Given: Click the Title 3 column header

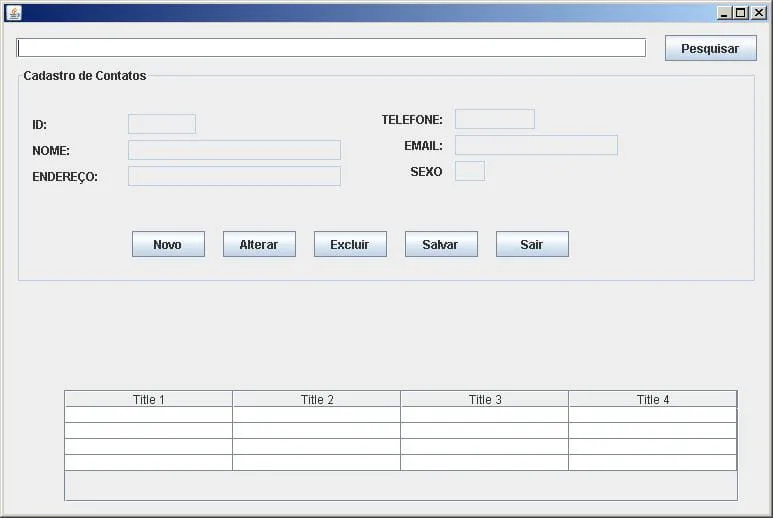Looking at the screenshot, I should tap(485, 399).
